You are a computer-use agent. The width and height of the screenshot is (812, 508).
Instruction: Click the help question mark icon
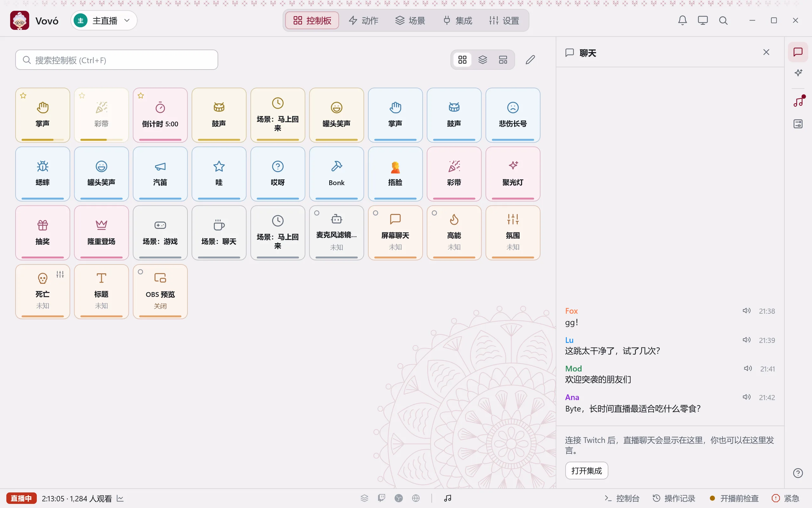coord(798,473)
